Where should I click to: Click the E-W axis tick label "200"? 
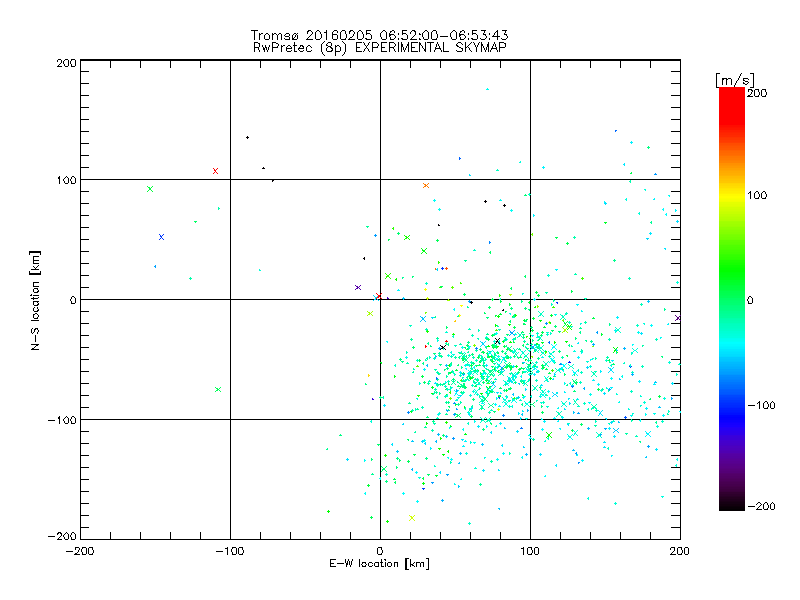[x=680, y=551]
